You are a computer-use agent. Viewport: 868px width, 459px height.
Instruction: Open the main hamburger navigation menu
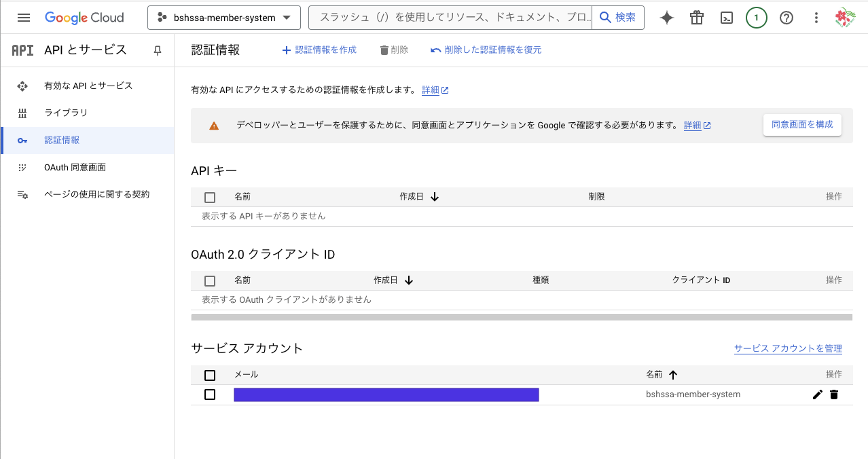[x=24, y=18]
